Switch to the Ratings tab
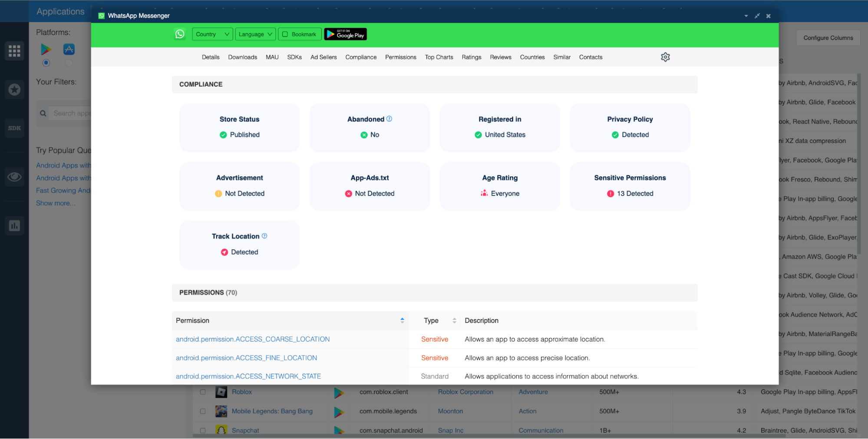868x439 pixels. coord(472,57)
